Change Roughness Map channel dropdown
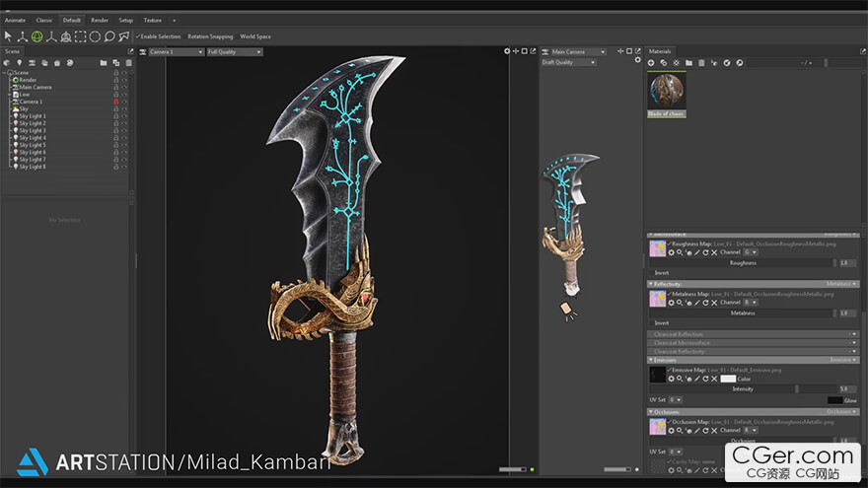Viewport: 868px width, 488px height. (x=751, y=252)
